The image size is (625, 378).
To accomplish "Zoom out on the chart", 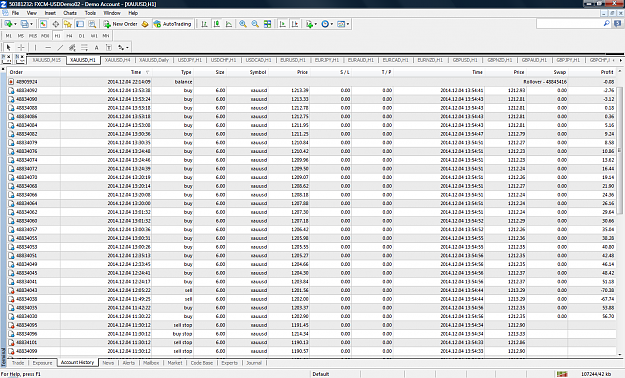I will 255,24.
